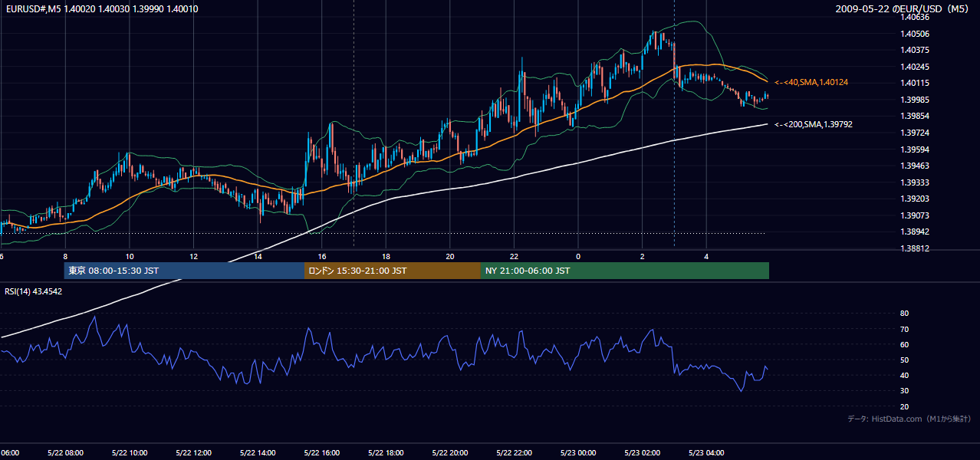This screenshot has height=460, width=980.
Task: Click hour tick 0 under price chart
Action: coord(578,256)
